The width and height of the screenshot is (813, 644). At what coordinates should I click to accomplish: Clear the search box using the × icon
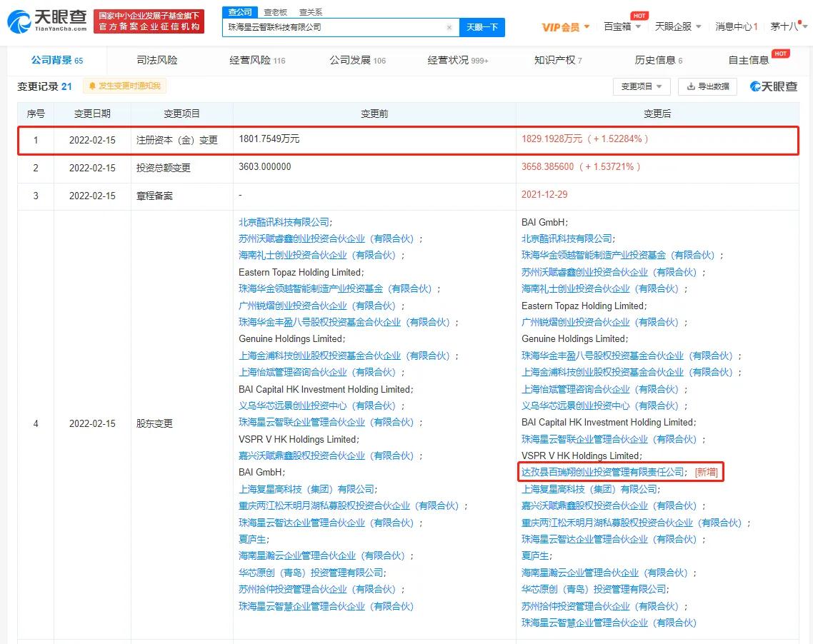point(449,26)
